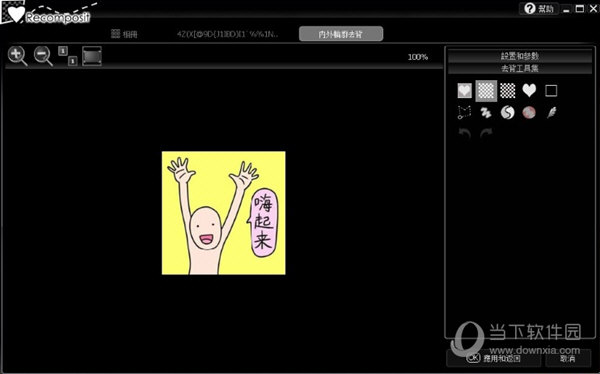Click the zoom out magnifier icon

[43, 56]
